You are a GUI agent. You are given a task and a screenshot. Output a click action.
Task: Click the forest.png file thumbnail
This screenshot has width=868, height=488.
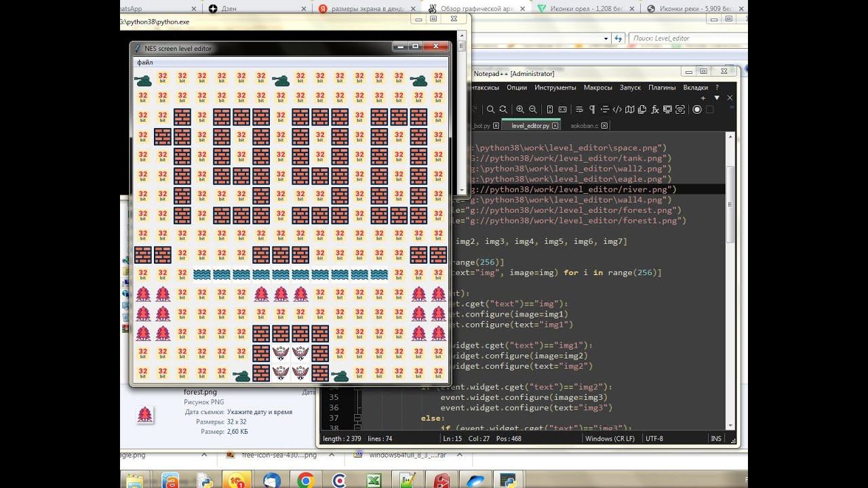click(144, 415)
